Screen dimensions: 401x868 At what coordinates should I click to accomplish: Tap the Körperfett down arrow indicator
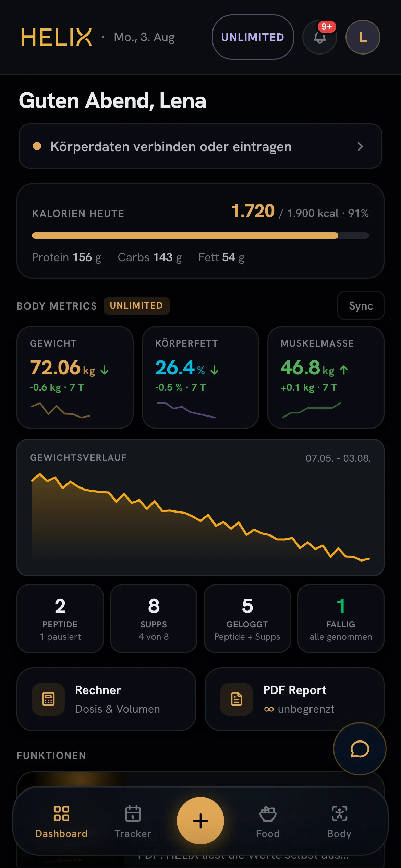tap(214, 370)
